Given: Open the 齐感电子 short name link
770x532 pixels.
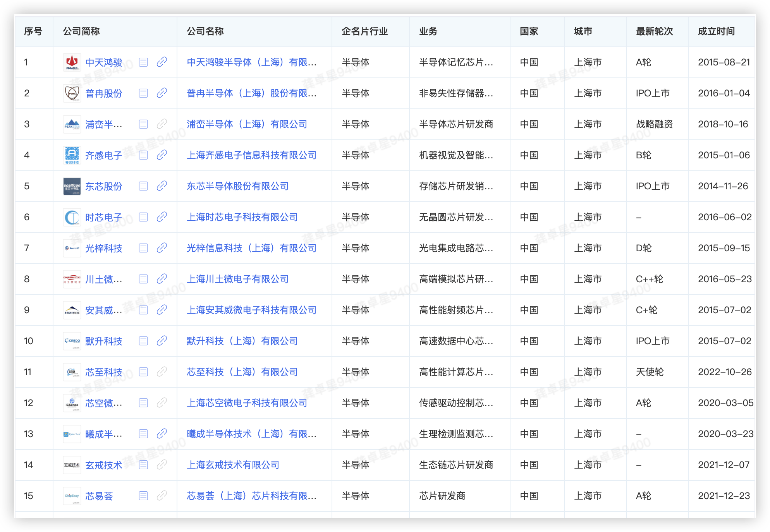Looking at the screenshot, I should (104, 155).
